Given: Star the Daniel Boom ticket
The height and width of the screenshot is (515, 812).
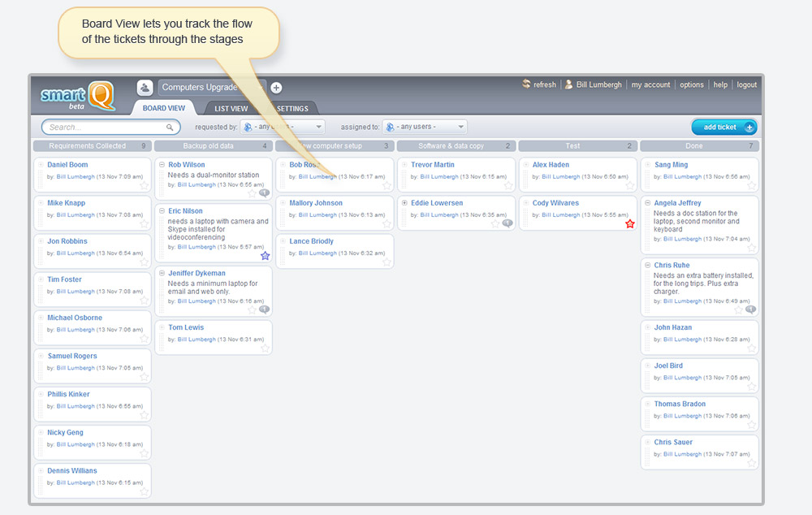Looking at the screenshot, I should [x=144, y=185].
